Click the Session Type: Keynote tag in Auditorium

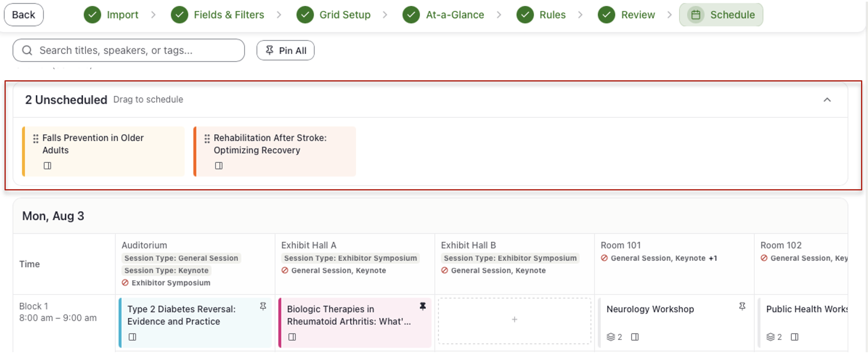coord(166,270)
